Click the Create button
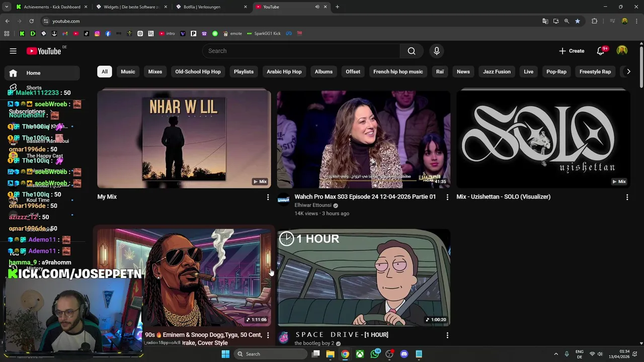The height and width of the screenshot is (362, 644). click(572, 51)
